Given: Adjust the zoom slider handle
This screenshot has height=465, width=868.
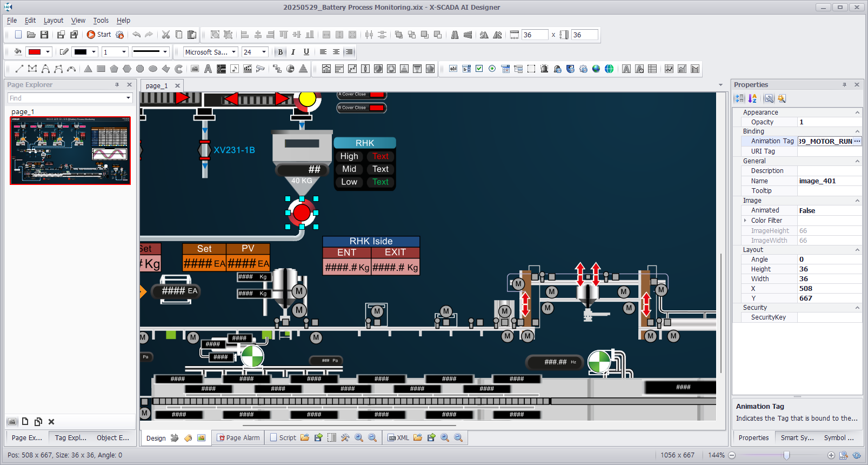Looking at the screenshot, I should [x=787, y=455].
